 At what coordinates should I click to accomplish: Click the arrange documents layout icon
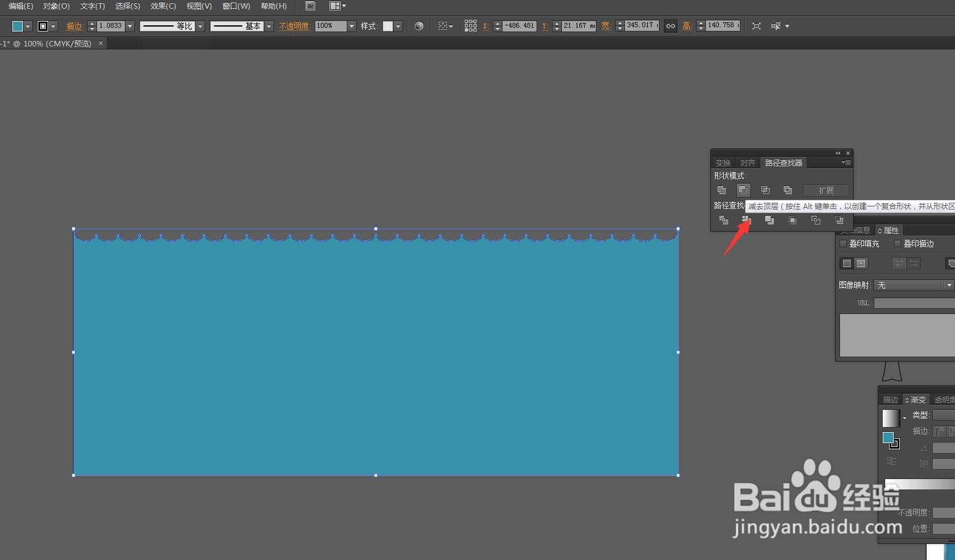334,6
